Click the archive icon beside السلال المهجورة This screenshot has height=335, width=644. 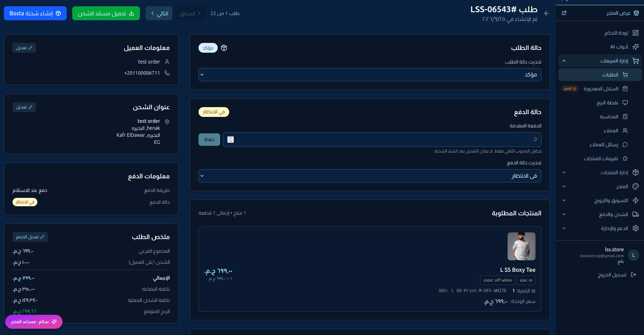point(625,89)
